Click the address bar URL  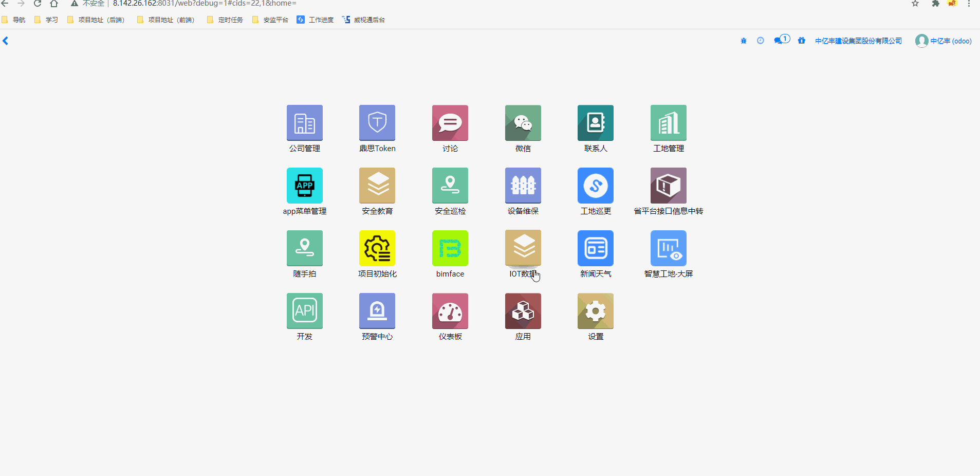tap(205, 4)
